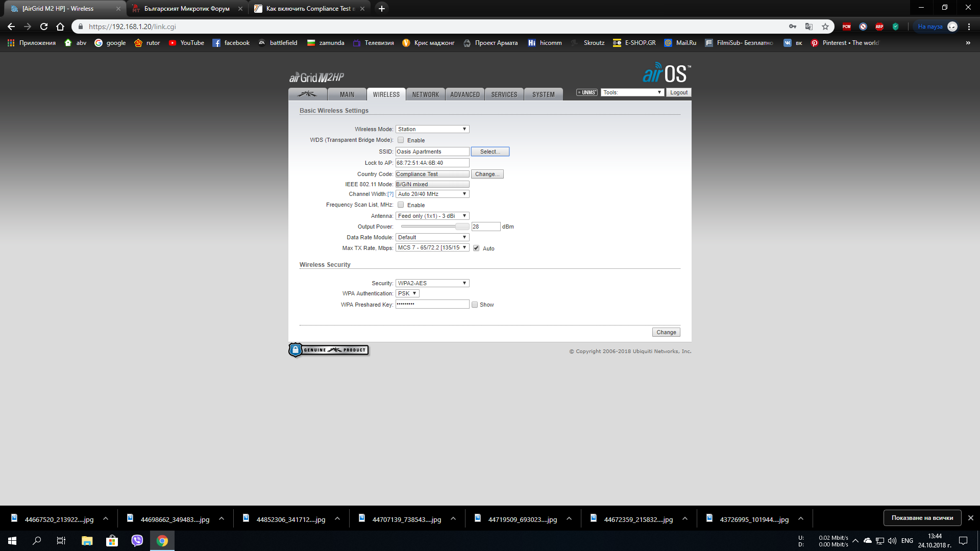Image resolution: width=980 pixels, height=551 pixels.
Task: Open the browser home page icon
Action: 60,27
